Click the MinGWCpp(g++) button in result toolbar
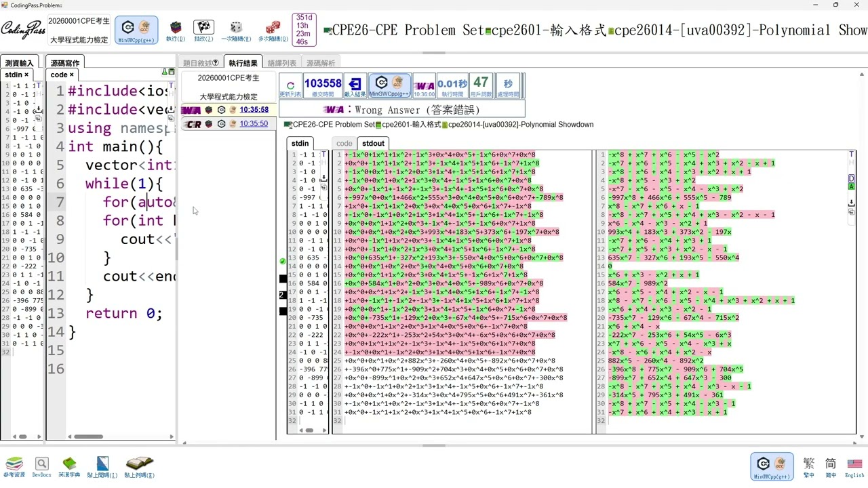Screen dimensions: 868x488 389,87
